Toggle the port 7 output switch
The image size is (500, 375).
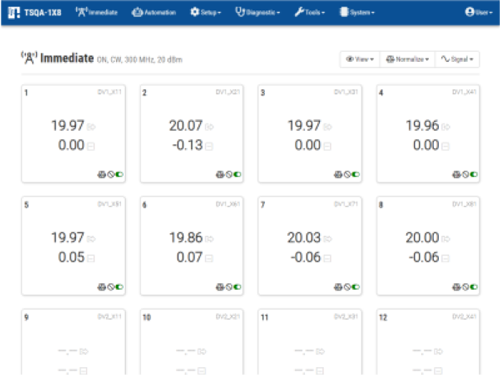click(356, 287)
